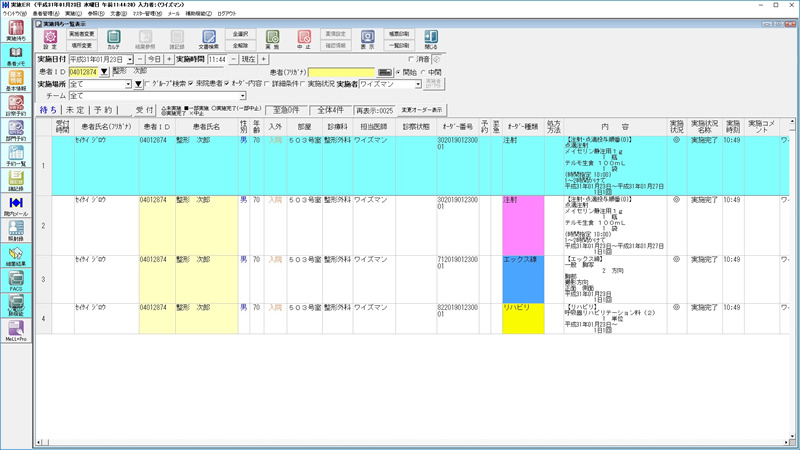Open the カルテ toolbar icon
Viewport: 800px width, 450px height.
[x=113, y=39]
